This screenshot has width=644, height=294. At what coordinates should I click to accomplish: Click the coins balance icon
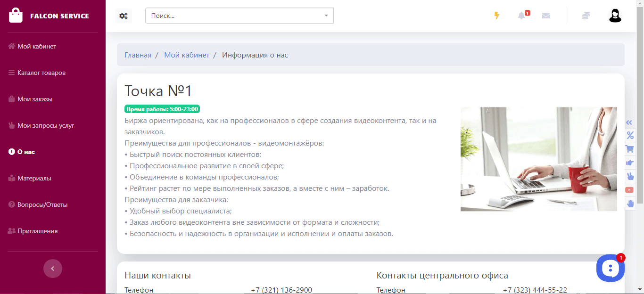(x=586, y=16)
